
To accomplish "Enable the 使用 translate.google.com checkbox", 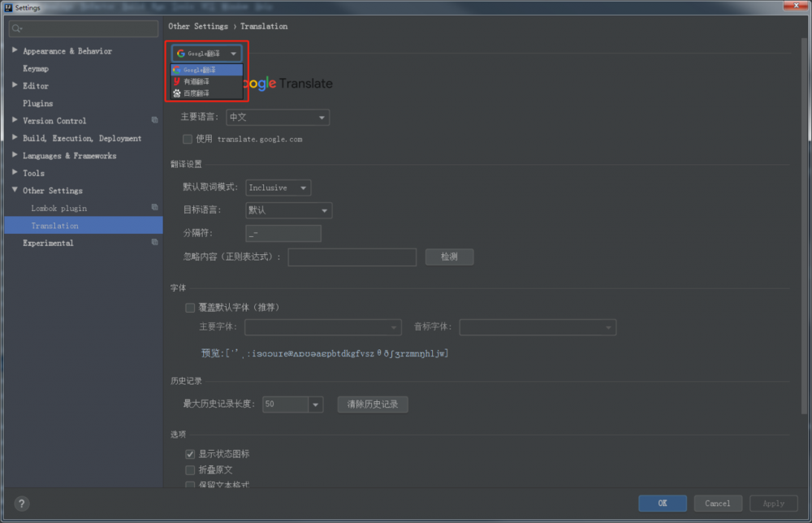I will pyautogui.click(x=188, y=138).
